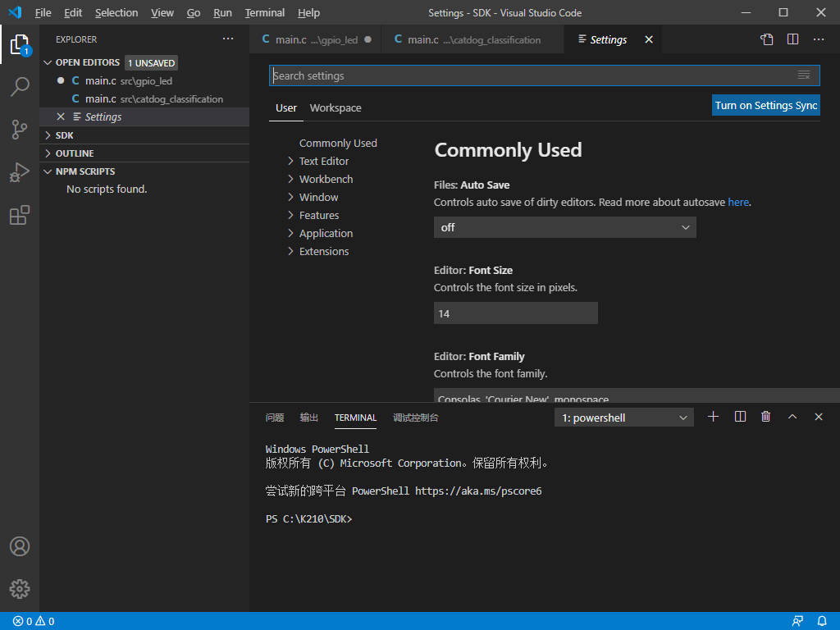840x630 pixels.
Task: Select the User settings tab
Action: pyautogui.click(x=286, y=108)
